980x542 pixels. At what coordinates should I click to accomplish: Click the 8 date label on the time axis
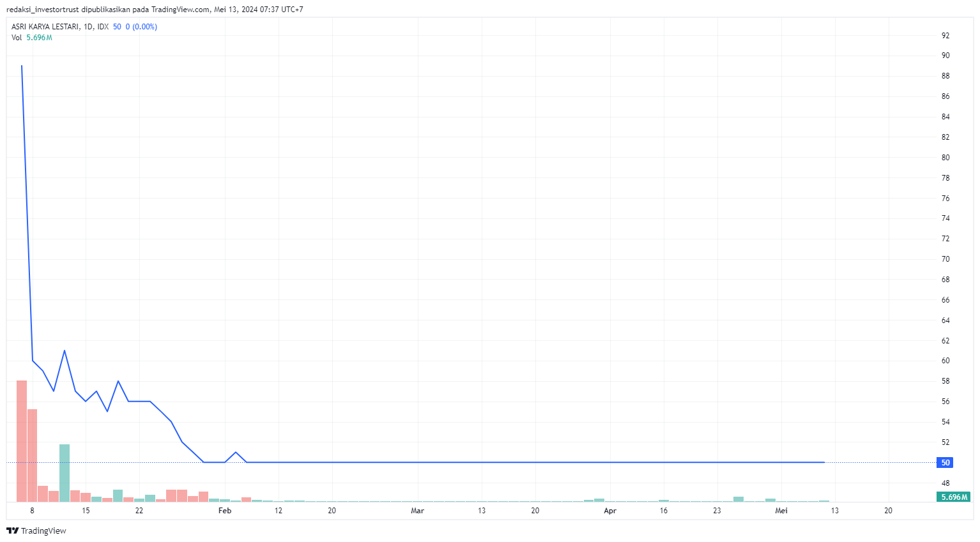tap(32, 511)
